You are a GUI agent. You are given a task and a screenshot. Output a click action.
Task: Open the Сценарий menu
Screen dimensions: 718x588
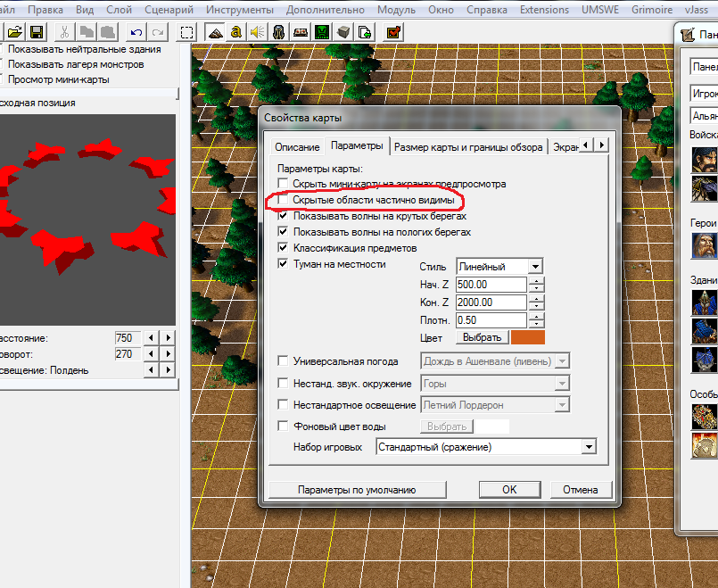tap(169, 10)
